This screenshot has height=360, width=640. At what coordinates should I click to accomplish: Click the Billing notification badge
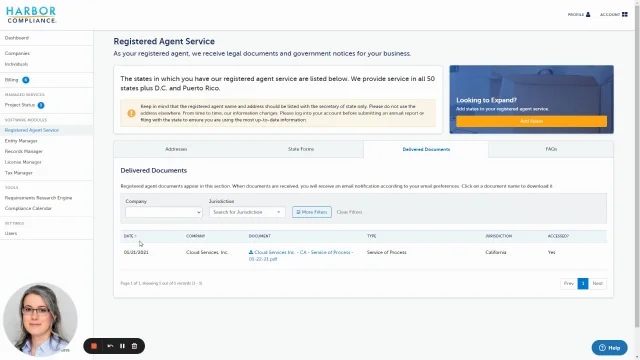pos(26,80)
